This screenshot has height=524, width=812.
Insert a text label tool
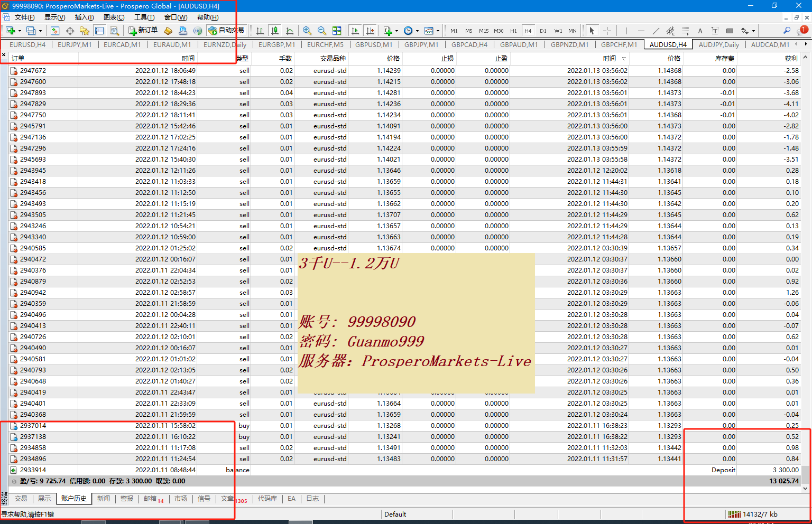point(700,31)
